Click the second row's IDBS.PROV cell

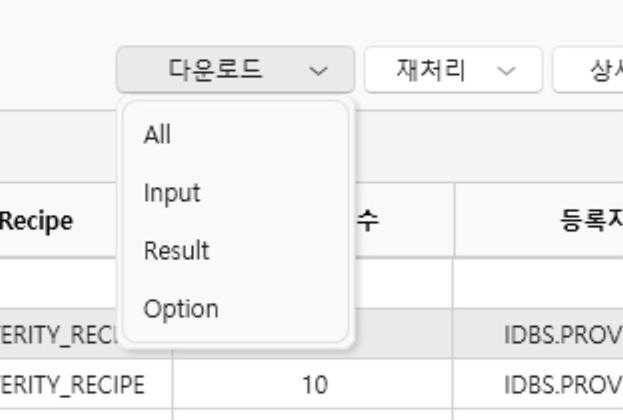pyautogui.click(x=562, y=384)
